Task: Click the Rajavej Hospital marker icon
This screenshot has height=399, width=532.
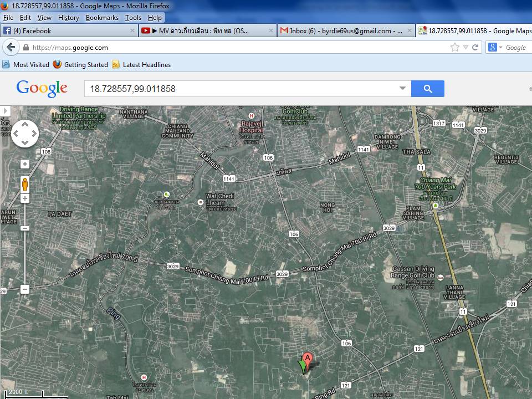Action: pos(252,116)
